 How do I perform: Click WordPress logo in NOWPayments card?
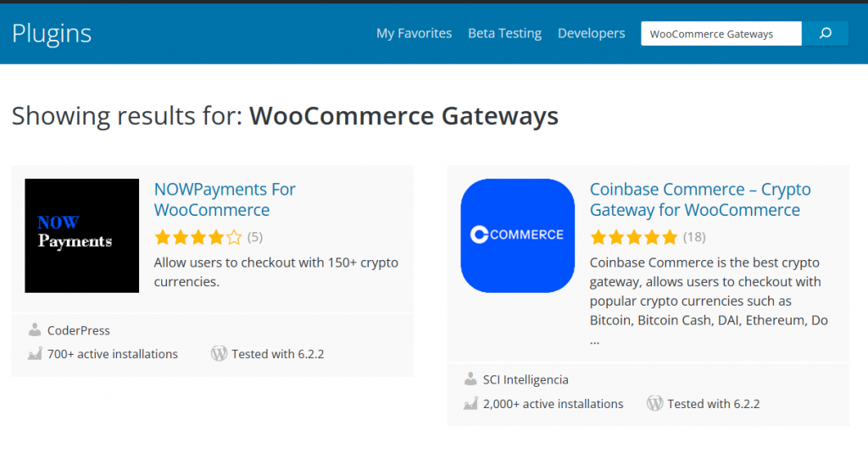coord(220,353)
